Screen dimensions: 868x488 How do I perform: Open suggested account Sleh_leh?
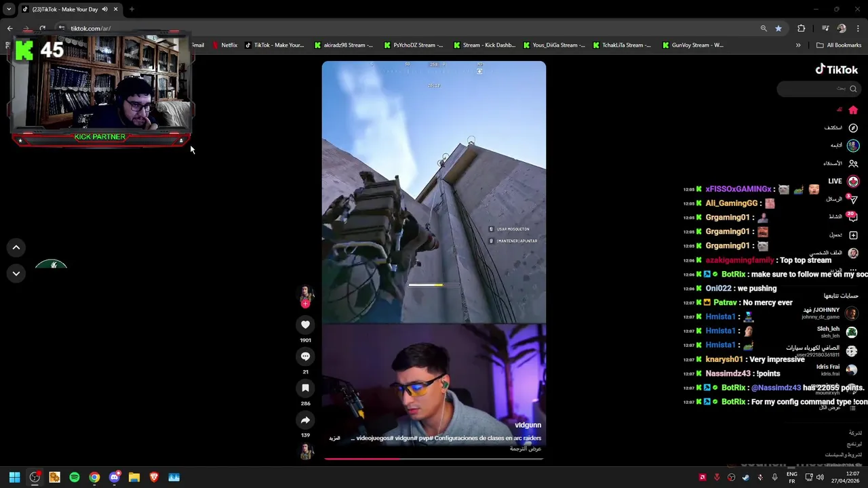click(837, 332)
